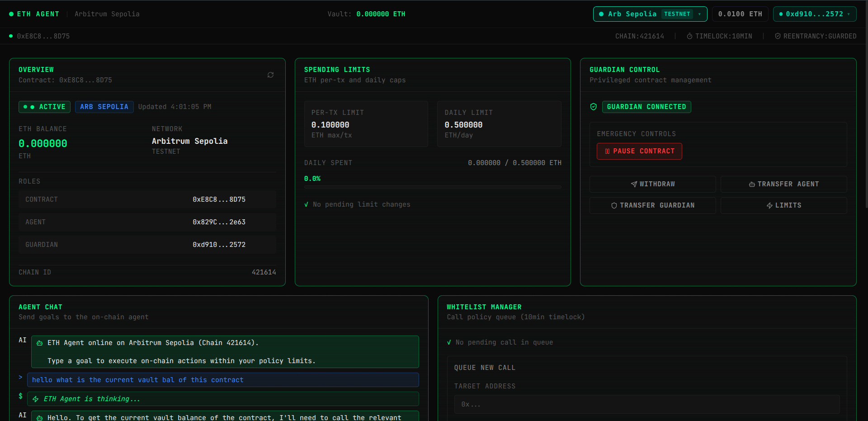Click the 0xE8C8...8D75 address in sub-header
The image size is (868, 421).
coord(43,36)
